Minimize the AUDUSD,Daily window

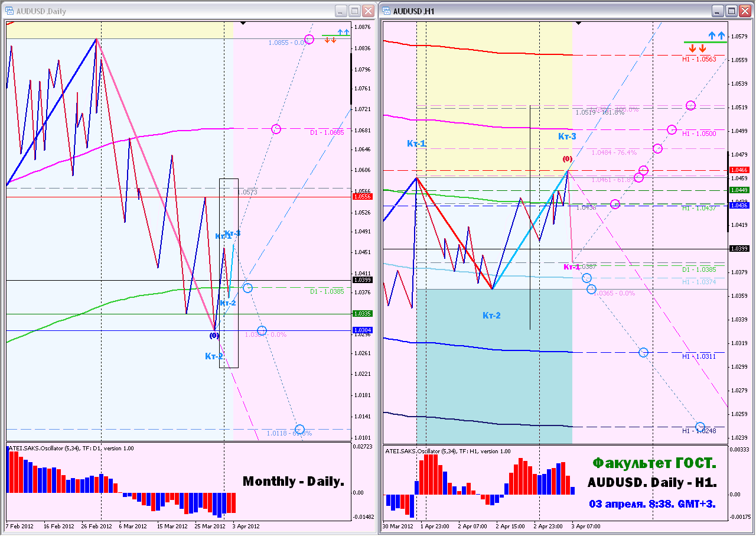coord(341,11)
